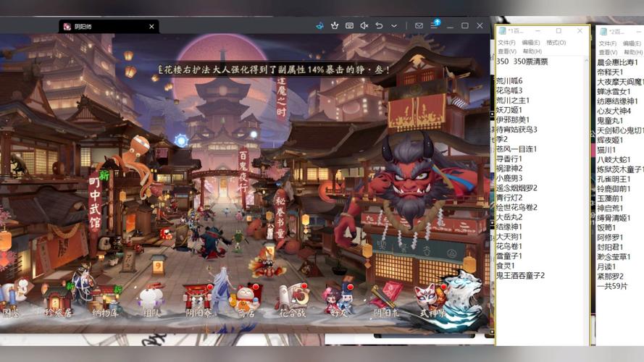Open the mail envelope icon
Image resolution: width=644 pixels, height=362 pixels.
[419, 26]
